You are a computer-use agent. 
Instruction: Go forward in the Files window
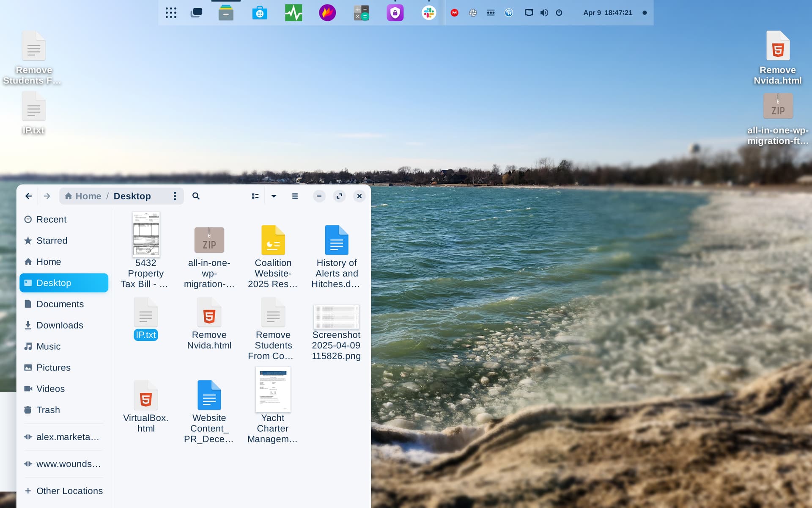47,196
